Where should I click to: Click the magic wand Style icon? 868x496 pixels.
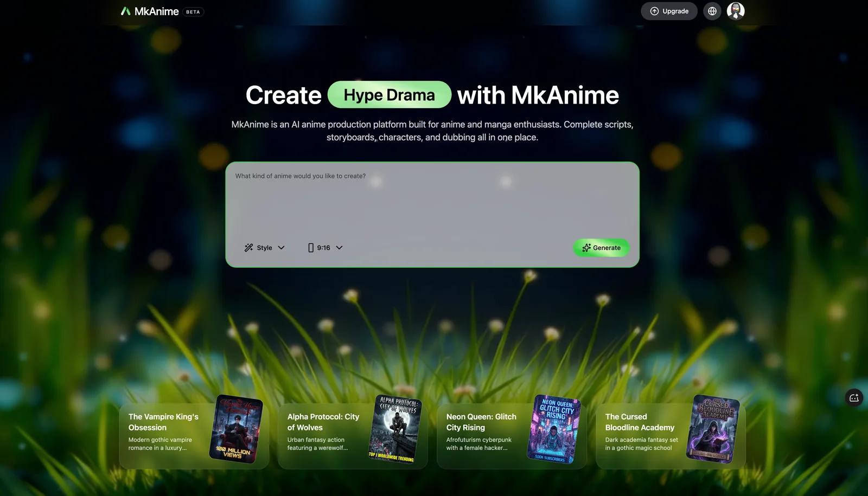[x=248, y=248]
